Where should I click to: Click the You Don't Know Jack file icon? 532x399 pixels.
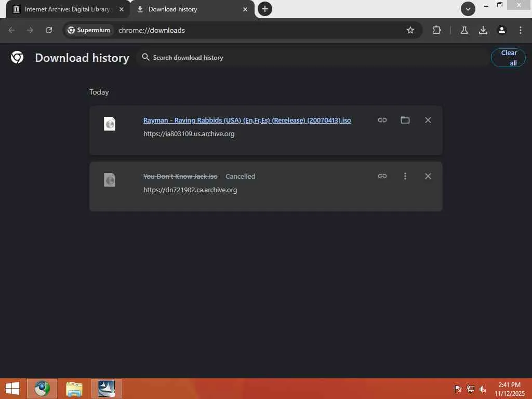(x=110, y=180)
